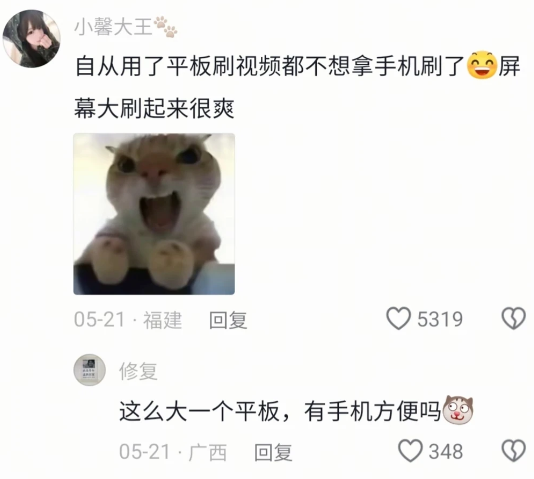Dislike 小馨大王's comment with broken heart
534x479 pixels.
click(513, 319)
